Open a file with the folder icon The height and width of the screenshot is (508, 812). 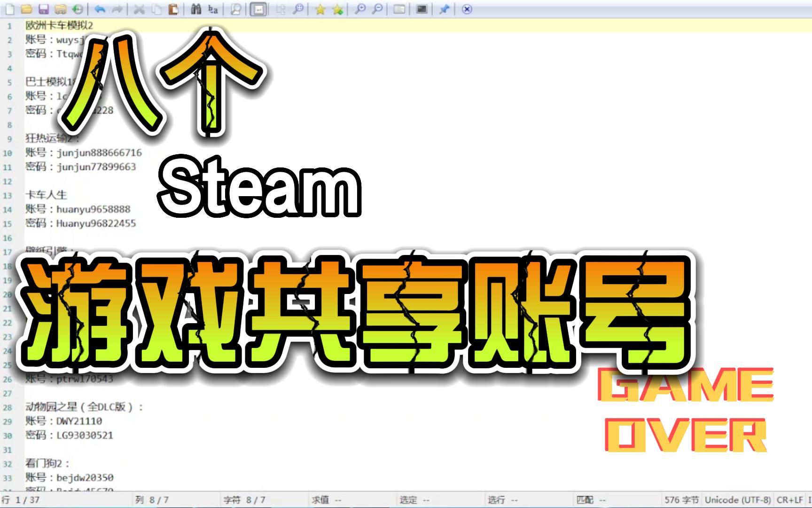[x=26, y=9]
